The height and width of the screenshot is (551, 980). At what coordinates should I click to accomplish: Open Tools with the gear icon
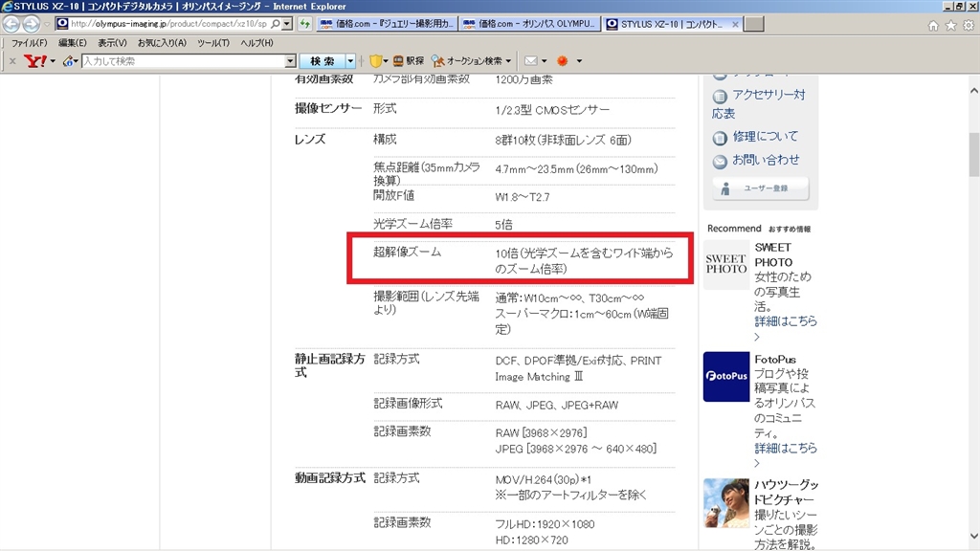pyautogui.click(x=969, y=26)
